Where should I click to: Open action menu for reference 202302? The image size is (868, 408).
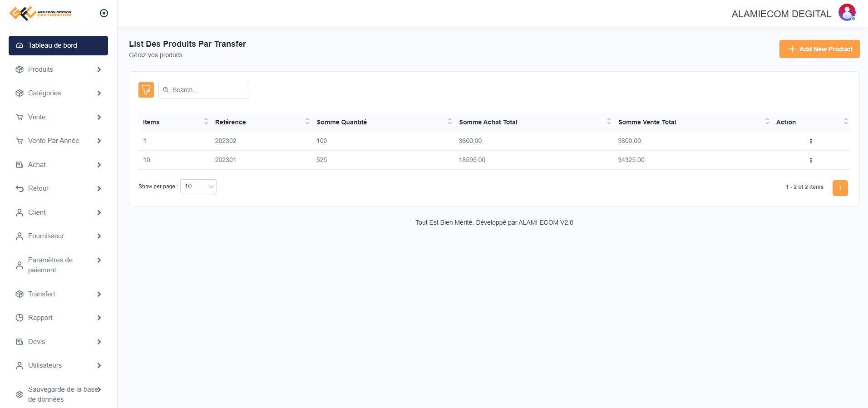[x=810, y=141]
